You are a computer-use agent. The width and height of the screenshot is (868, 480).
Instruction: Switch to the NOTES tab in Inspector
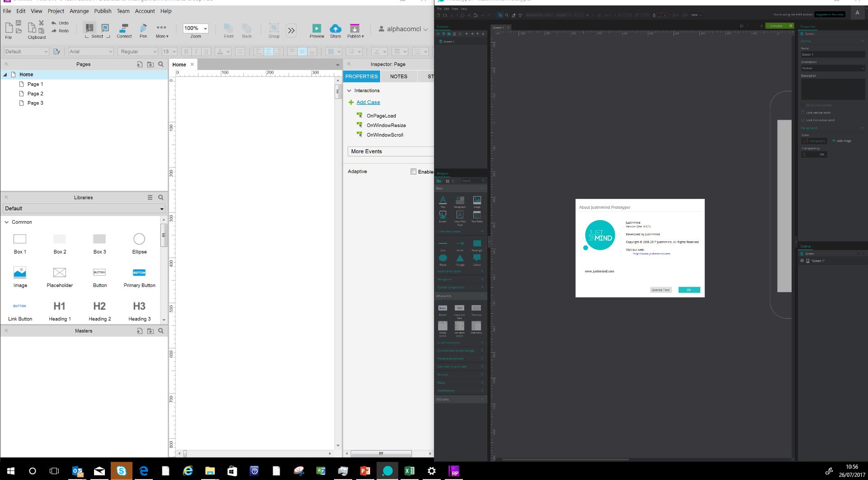point(398,76)
